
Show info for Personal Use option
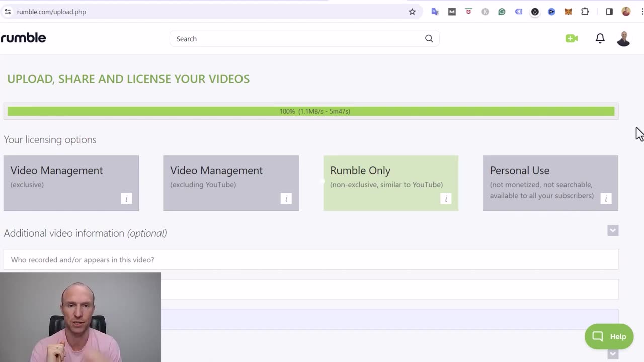[606, 199]
